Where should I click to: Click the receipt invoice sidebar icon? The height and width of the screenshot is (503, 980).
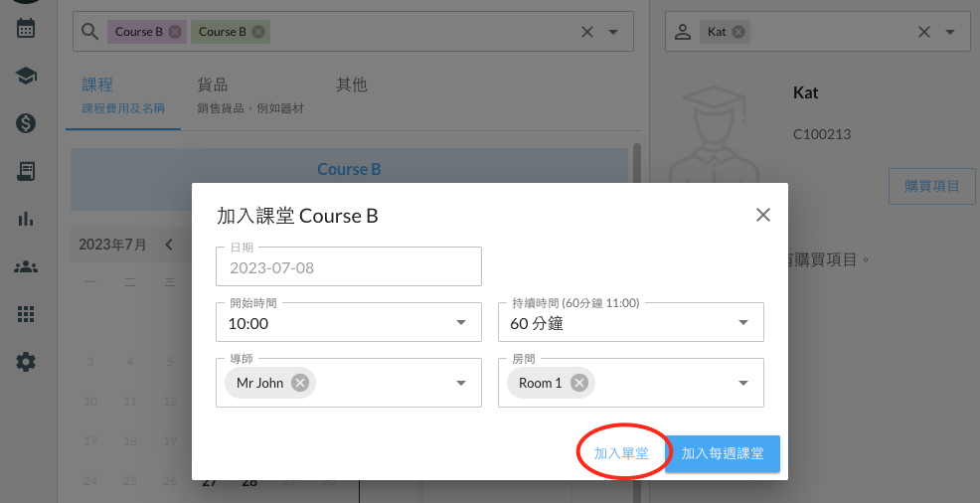point(26,171)
